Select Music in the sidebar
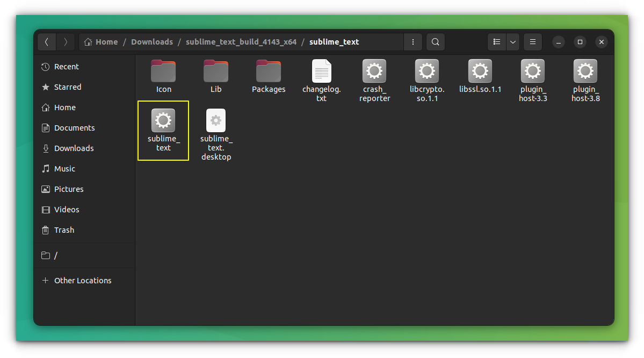This screenshot has height=358, width=644. pos(85,169)
